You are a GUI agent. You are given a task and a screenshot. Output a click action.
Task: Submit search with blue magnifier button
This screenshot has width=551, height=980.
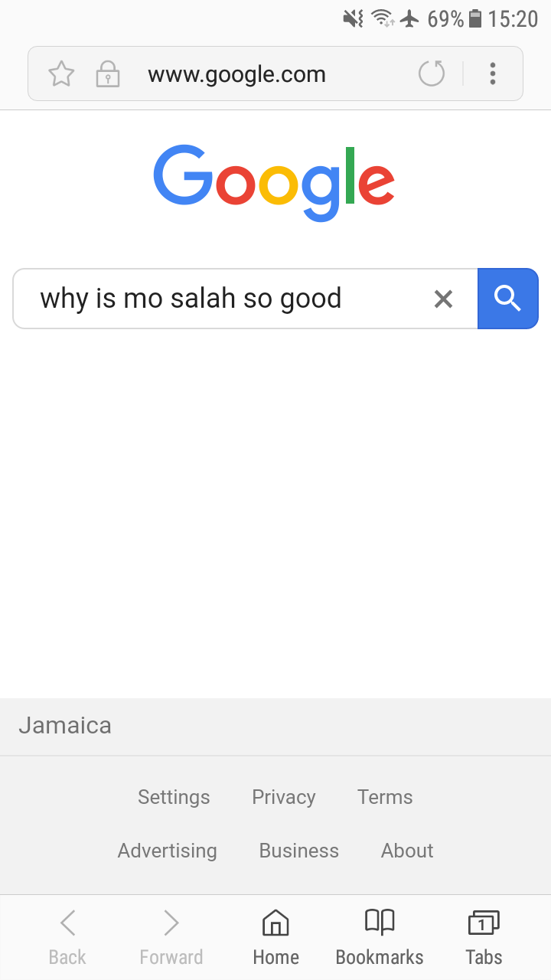click(508, 299)
